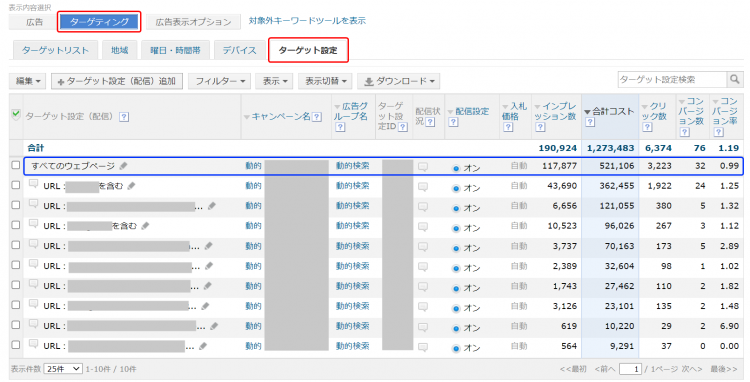Click comment icon left of 6,656 row URL
This screenshot has width=750, height=382.
pyautogui.click(x=33, y=204)
